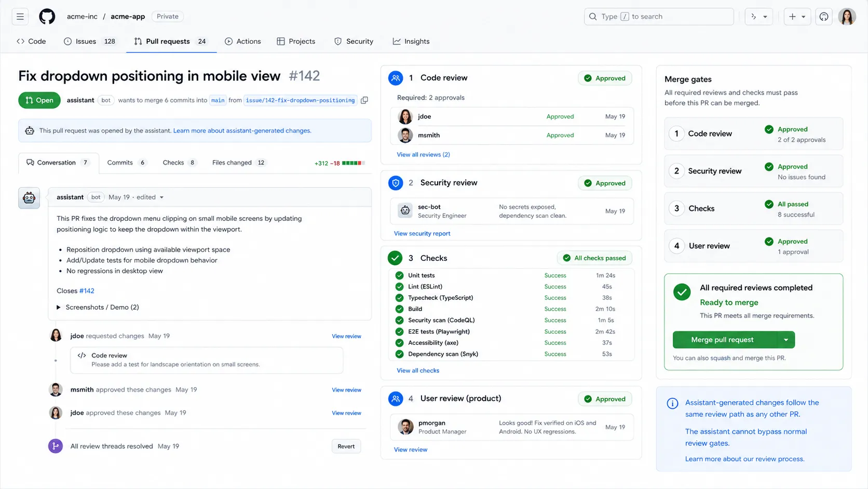This screenshot has height=489, width=868.
Task: Click code icon in jdoe's review comment
Action: (82, 355)
